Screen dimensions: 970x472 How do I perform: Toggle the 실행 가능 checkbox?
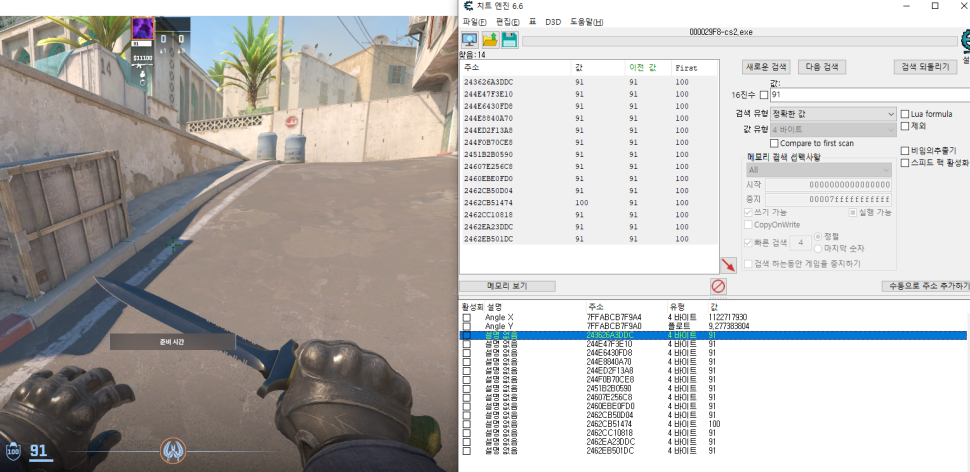[852, 212]
